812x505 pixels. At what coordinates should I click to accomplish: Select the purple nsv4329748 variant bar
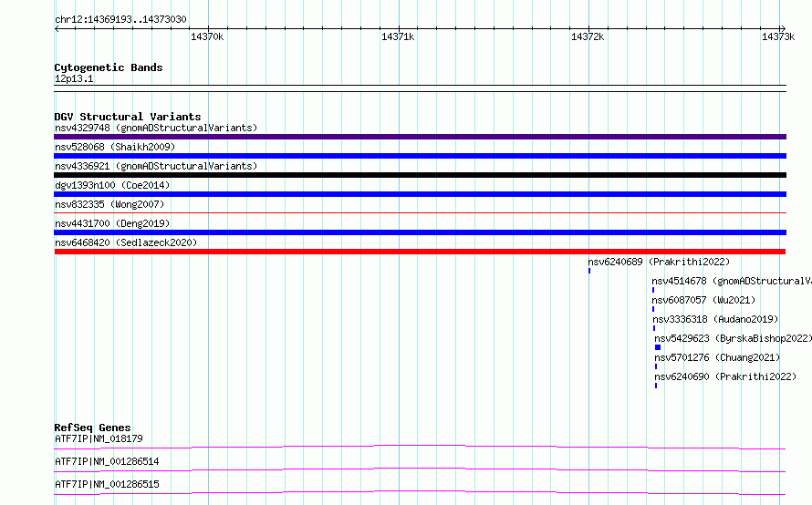420,137
